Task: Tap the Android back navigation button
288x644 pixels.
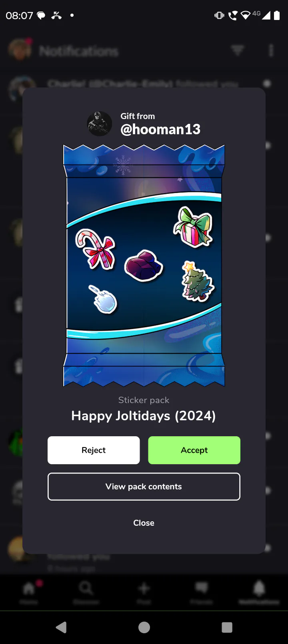Action: (x=61, y=627)
